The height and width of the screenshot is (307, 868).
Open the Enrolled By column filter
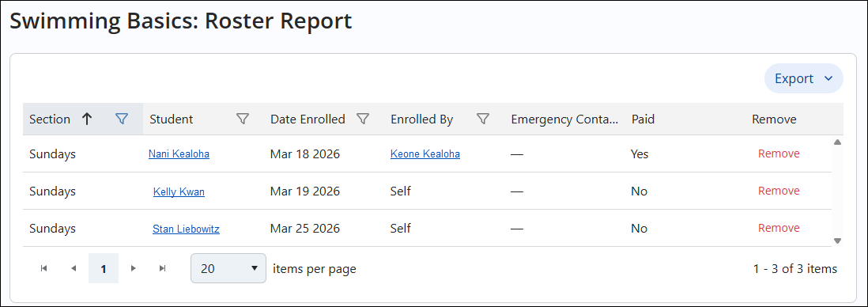point(483,119)
